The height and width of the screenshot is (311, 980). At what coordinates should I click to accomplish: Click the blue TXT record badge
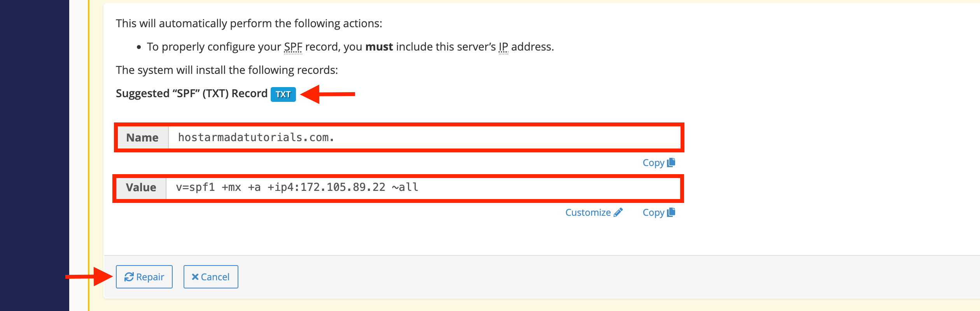pyautogui.click(x=283, y=94)
